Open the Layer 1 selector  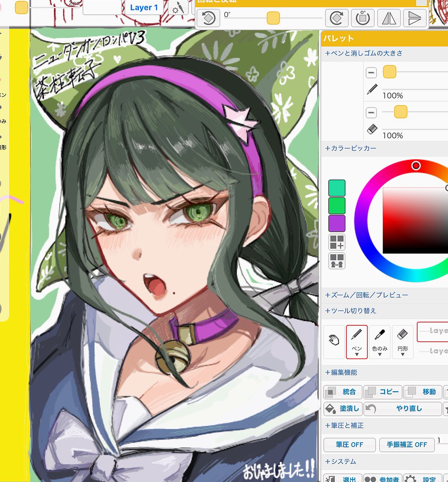(x=144, y=8)
